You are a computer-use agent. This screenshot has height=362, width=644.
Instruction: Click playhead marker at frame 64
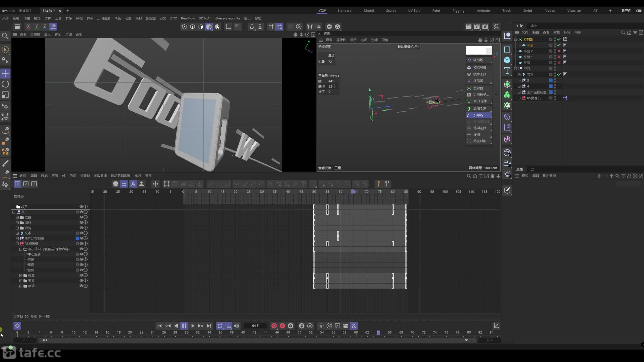(378, 332)
